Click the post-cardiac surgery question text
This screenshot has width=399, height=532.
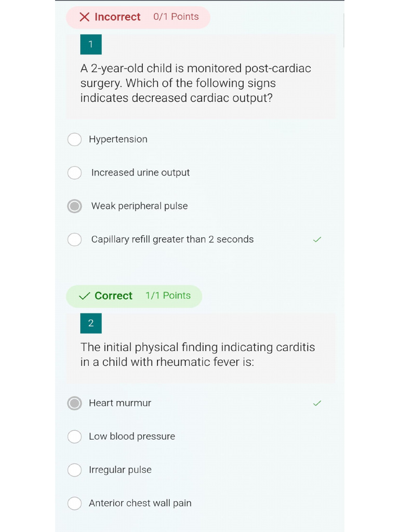point(196,83)
